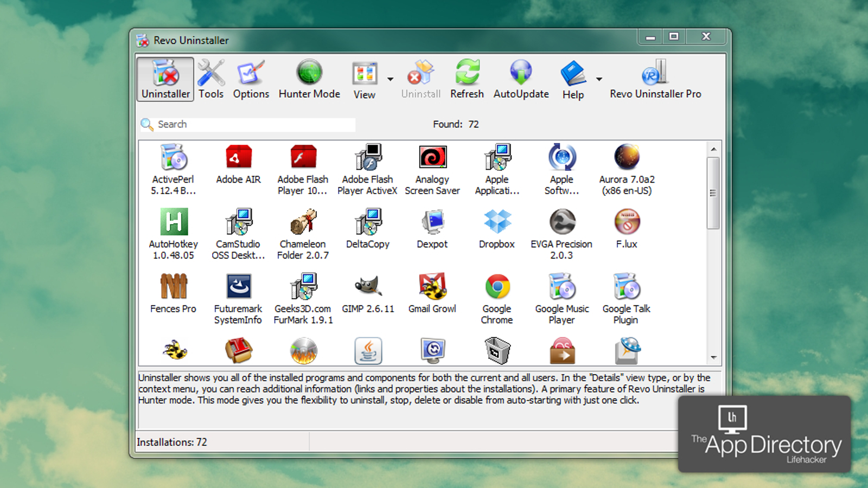Click the View toolbar icon
This screenshot has width=868, height=488.
click(365, 80)
